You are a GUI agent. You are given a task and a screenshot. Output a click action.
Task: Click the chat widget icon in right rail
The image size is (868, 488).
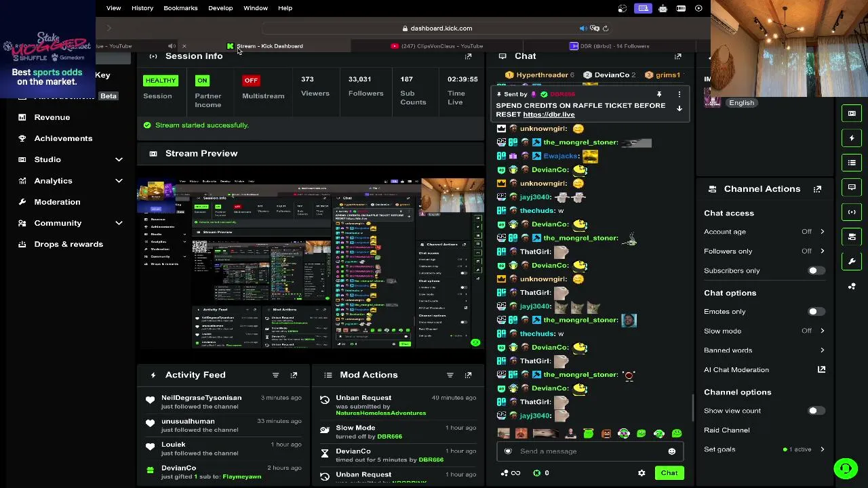coord(852,187)
